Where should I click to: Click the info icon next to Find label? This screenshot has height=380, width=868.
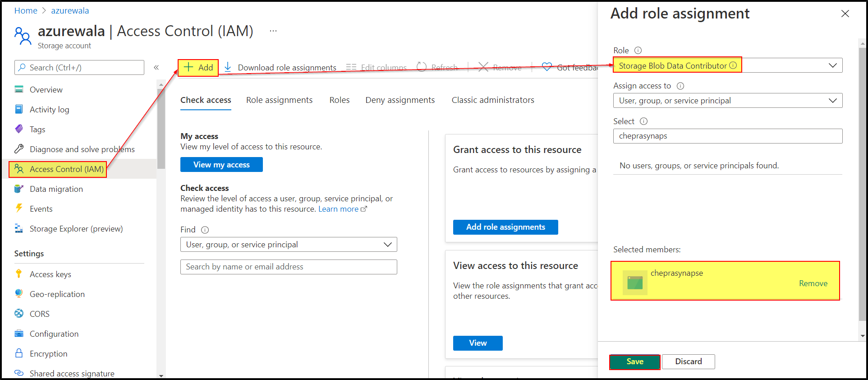205,230
